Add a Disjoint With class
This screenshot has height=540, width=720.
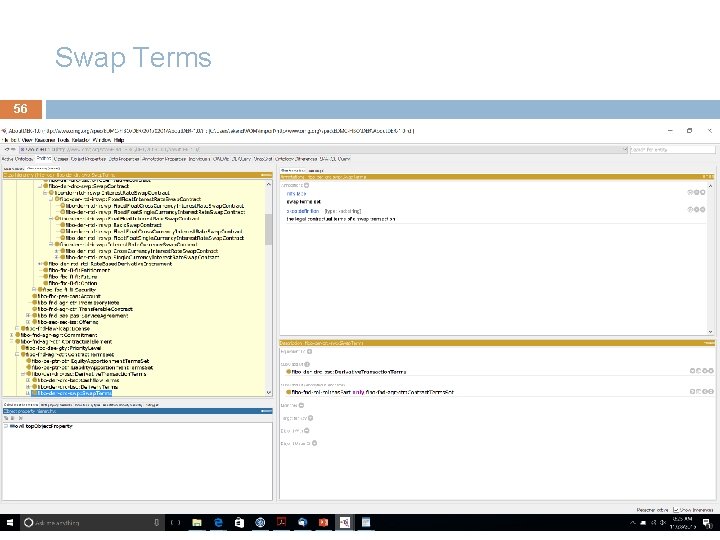click(x=306, y=431)
